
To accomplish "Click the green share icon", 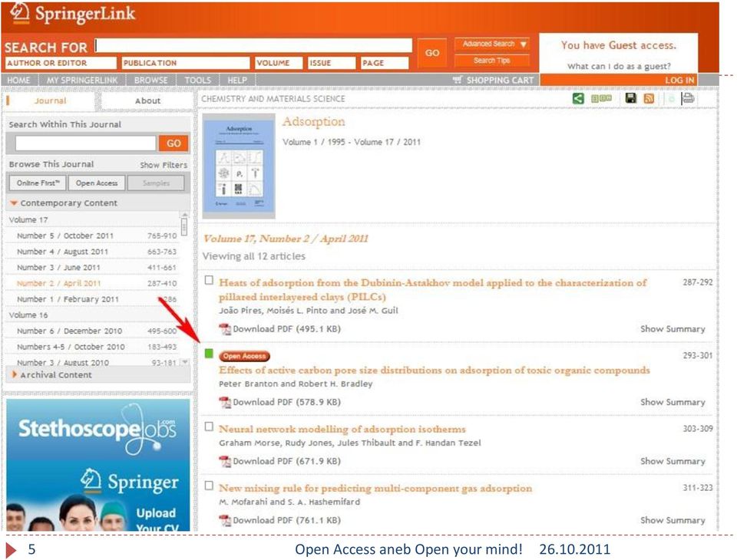I will click(x=578, y=98).
